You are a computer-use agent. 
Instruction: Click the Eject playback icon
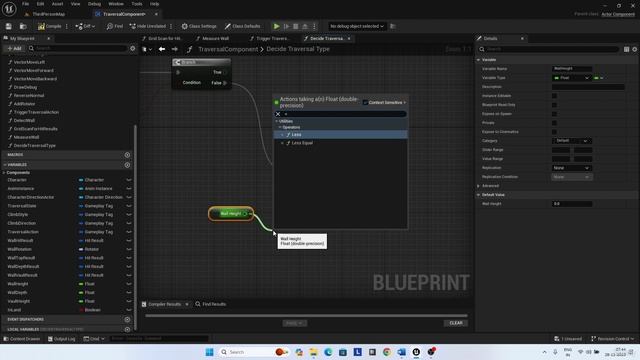tap(304, 26)
